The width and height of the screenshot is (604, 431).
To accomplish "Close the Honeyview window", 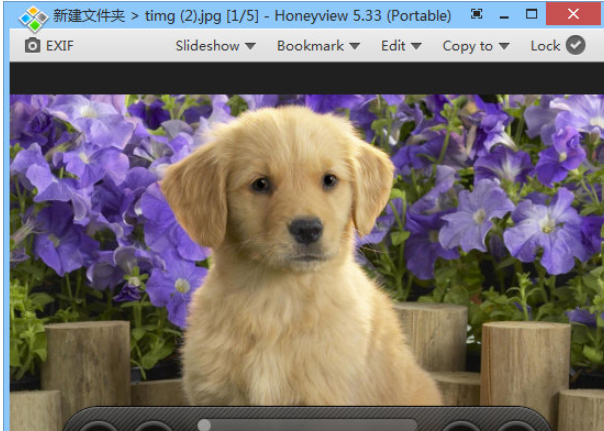I will point(573,14).
